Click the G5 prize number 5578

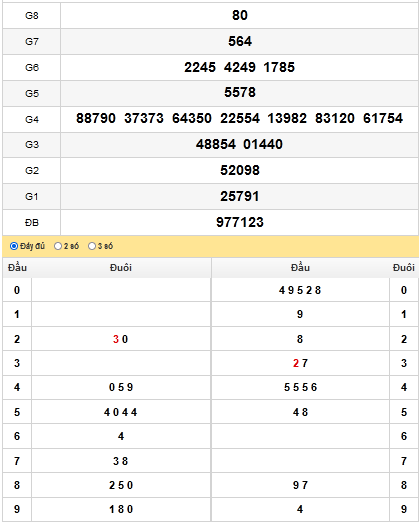tap(240, 92)
